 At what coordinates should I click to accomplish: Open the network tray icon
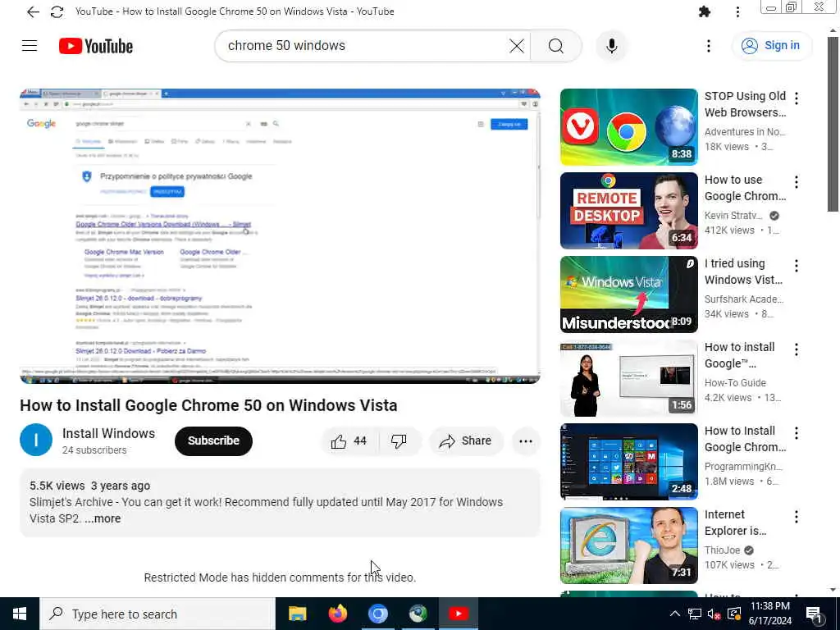click(x=695, y=614)
